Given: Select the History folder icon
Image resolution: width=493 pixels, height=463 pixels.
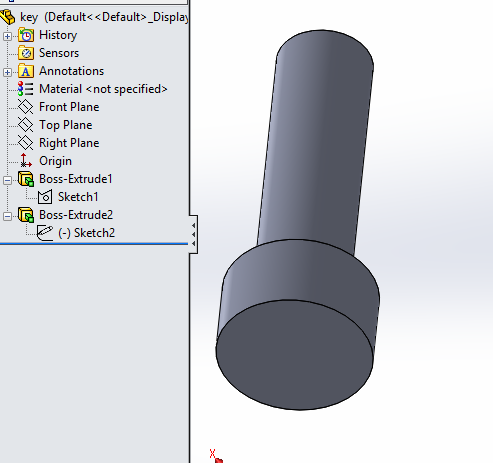Looking at the screenshot, I should (x=26, y=35).
